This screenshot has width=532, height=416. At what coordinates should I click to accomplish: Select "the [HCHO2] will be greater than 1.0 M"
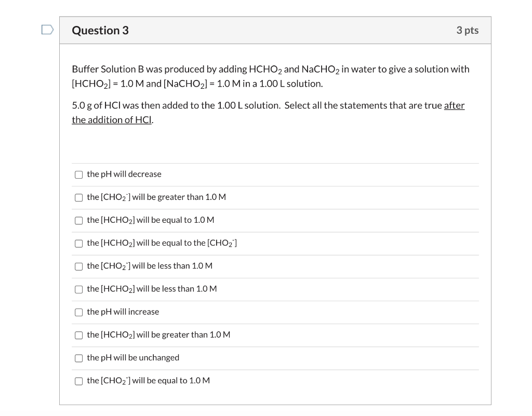click(78, 335)
